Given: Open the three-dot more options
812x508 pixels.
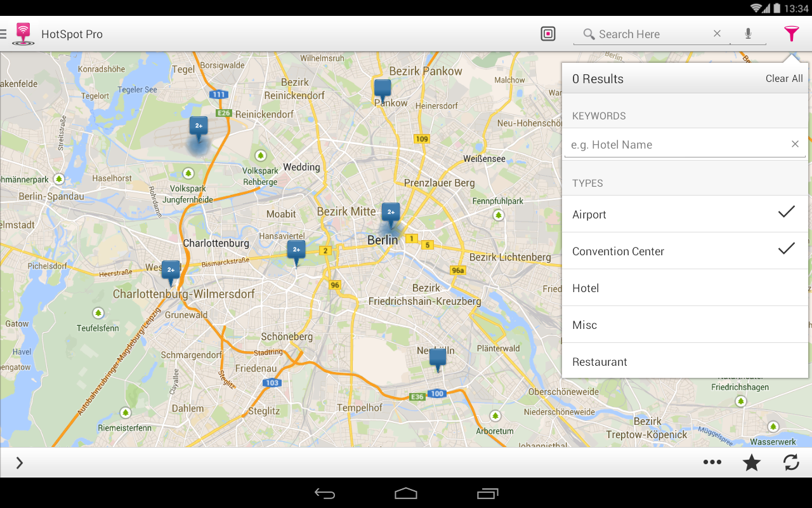Looking at the screenshot, I should (x=712, y=462).
